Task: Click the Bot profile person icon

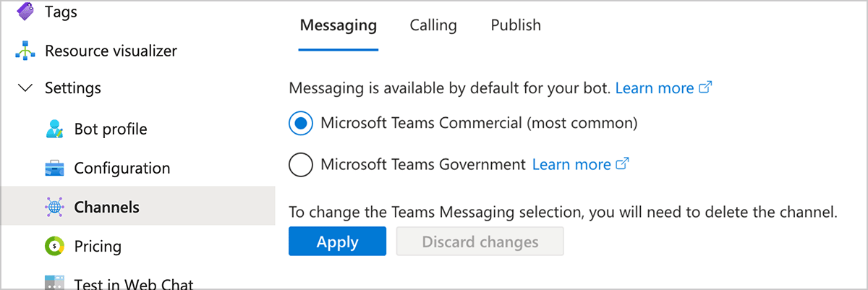Action: pos(55,129)
